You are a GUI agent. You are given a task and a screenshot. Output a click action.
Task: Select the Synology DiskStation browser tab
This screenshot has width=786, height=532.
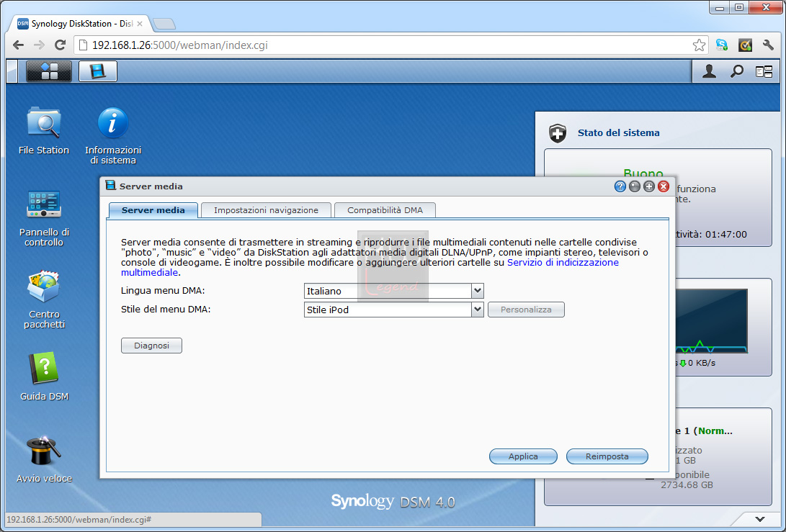81,24
